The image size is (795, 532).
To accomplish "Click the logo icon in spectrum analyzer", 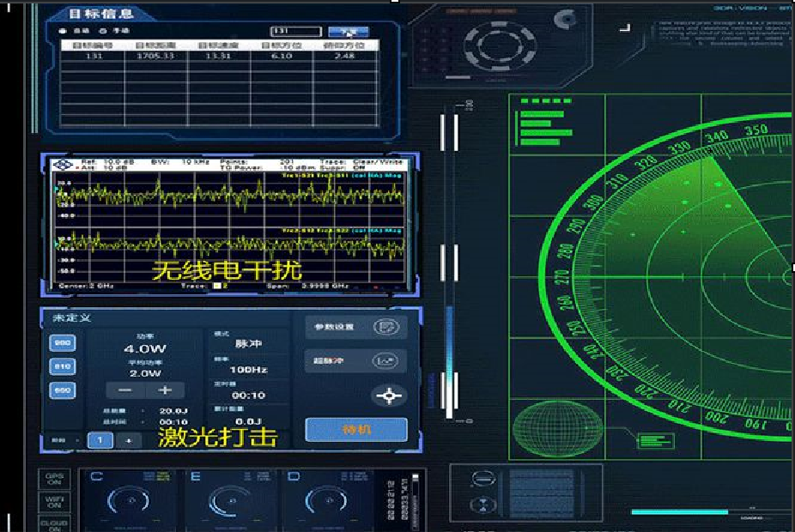I will (64, 164).
